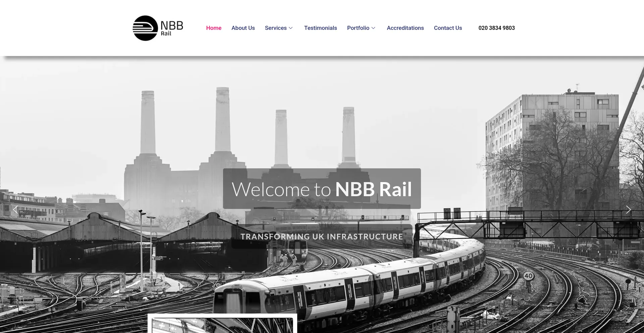Call phone number 020 3834 9803

coord(496,28)
